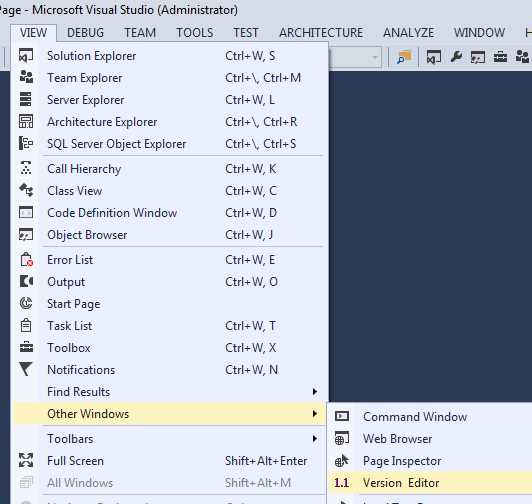Choose Call Hierarchy menu entry
The image size is (532, 504).
170,169
